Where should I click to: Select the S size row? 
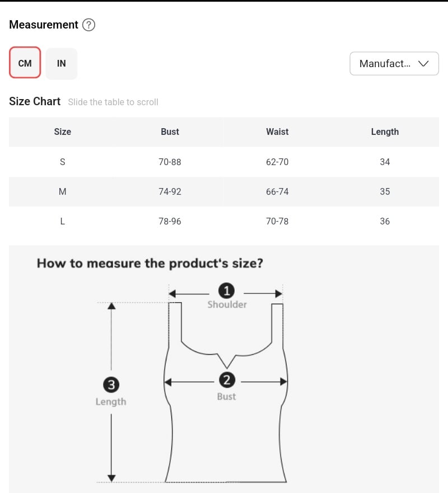(223, 162)
